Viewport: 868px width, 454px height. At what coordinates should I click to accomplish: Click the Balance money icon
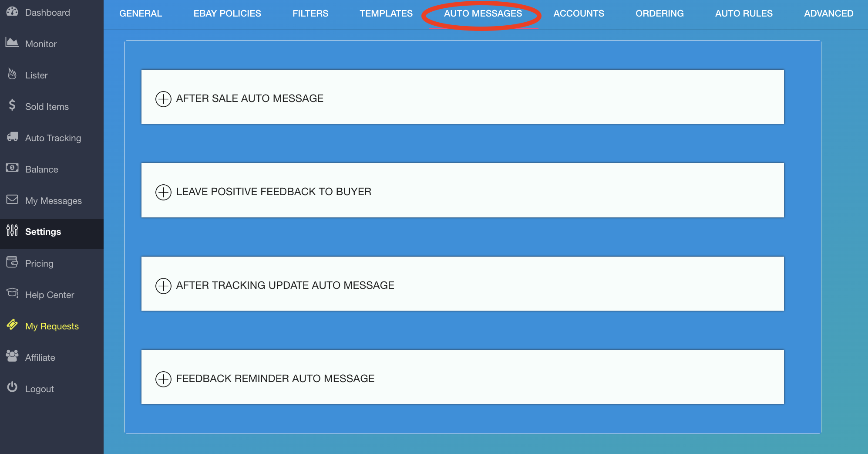(12, 168)
